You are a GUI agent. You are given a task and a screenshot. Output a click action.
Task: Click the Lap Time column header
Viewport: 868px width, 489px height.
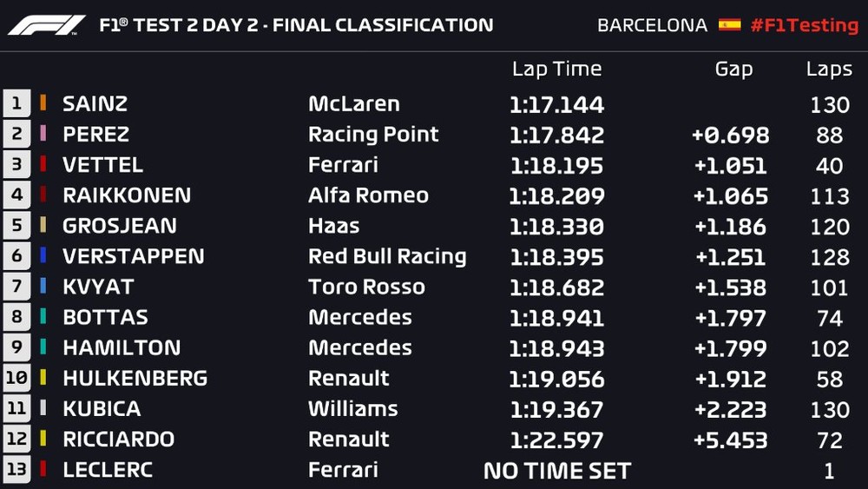[556, 69]
